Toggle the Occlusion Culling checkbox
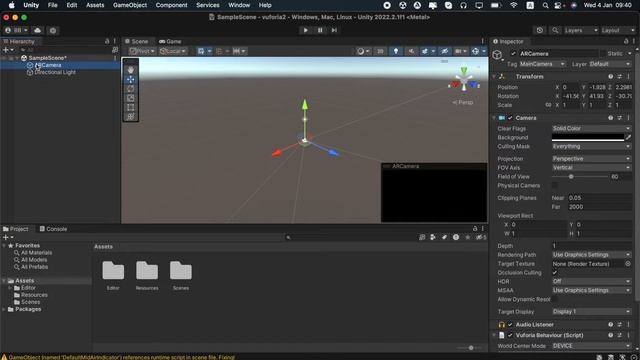 click(555, 273)
